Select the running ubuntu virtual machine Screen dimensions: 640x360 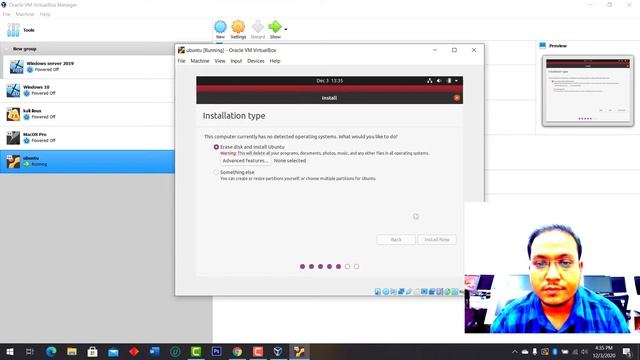pos(87,161)
